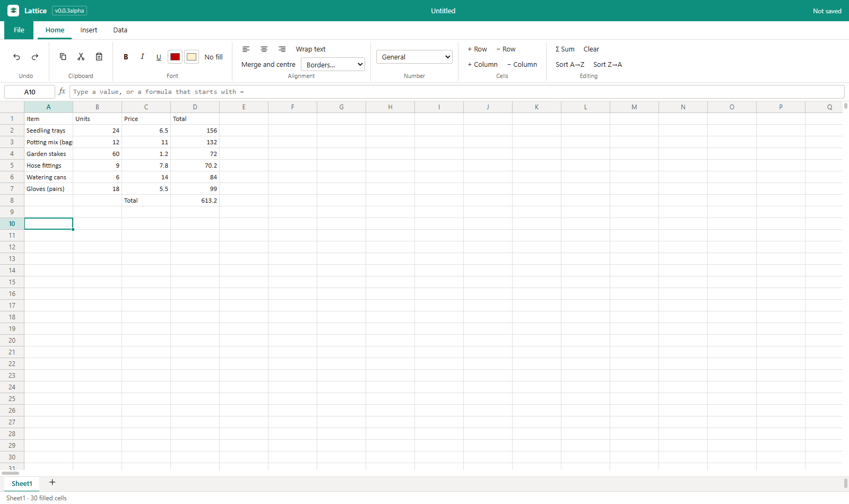Expand the General number format dropdown
The height and width of the screenshot is (504, 849).
(x=414, y=57)
